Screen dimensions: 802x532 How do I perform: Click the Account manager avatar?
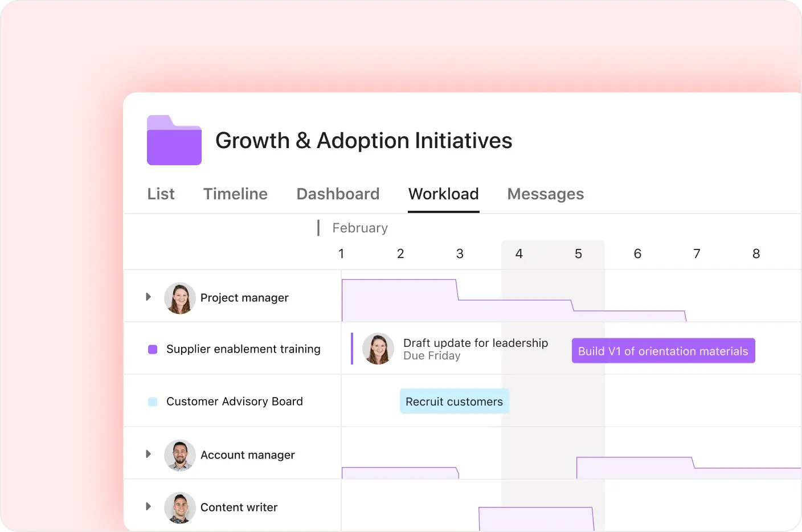tap(180, 455)
